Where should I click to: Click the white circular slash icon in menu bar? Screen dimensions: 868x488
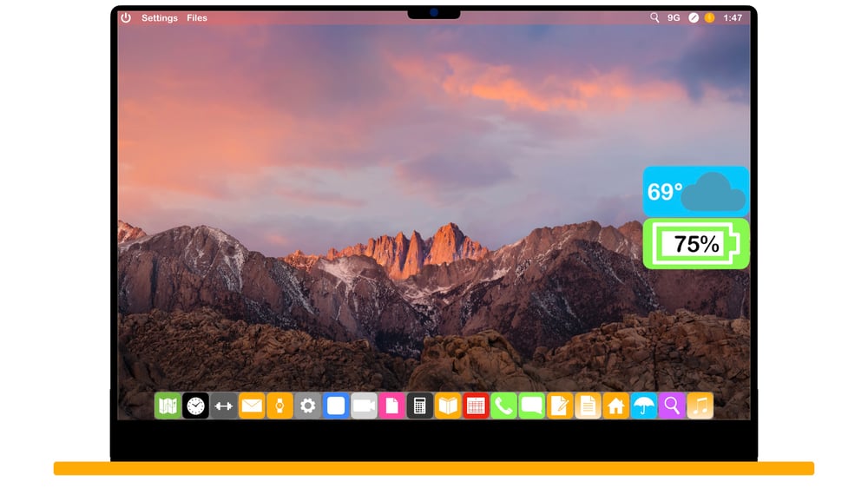pos(694,17)
